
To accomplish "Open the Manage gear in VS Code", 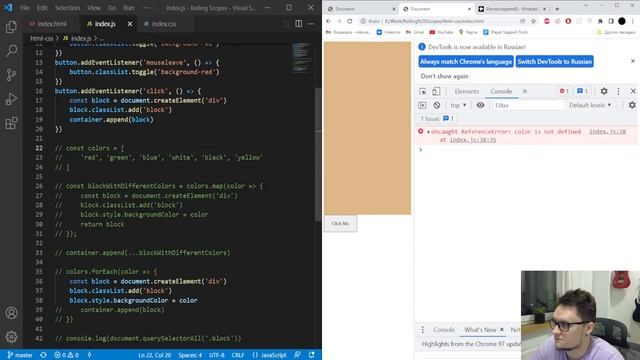I will (x=11, y=337).
